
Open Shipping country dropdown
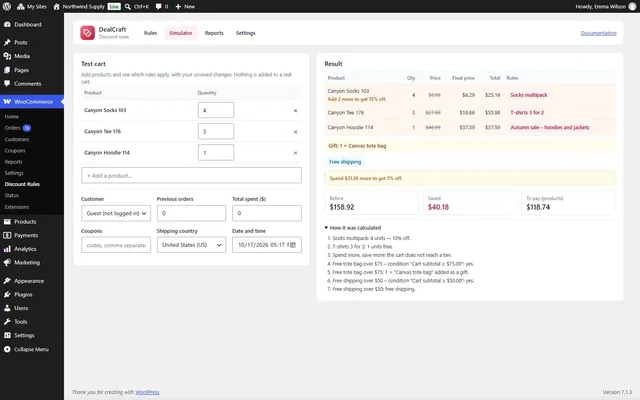pos(191,245)
